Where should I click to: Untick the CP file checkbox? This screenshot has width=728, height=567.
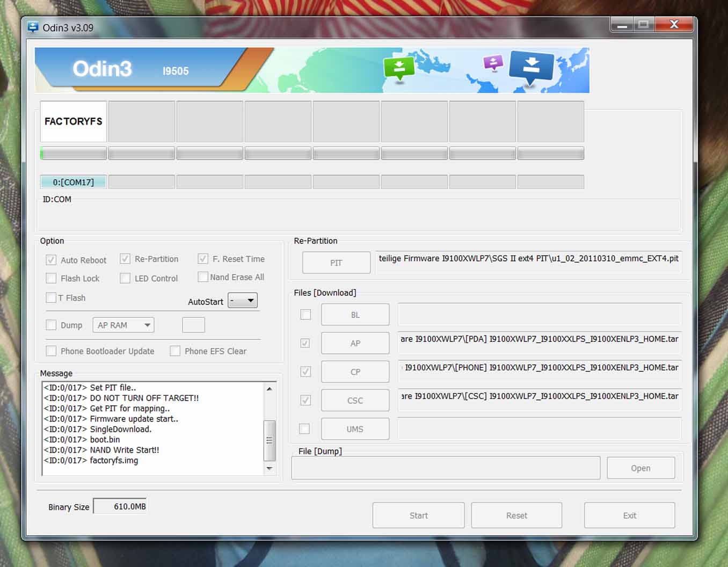(x=305, y=372)
